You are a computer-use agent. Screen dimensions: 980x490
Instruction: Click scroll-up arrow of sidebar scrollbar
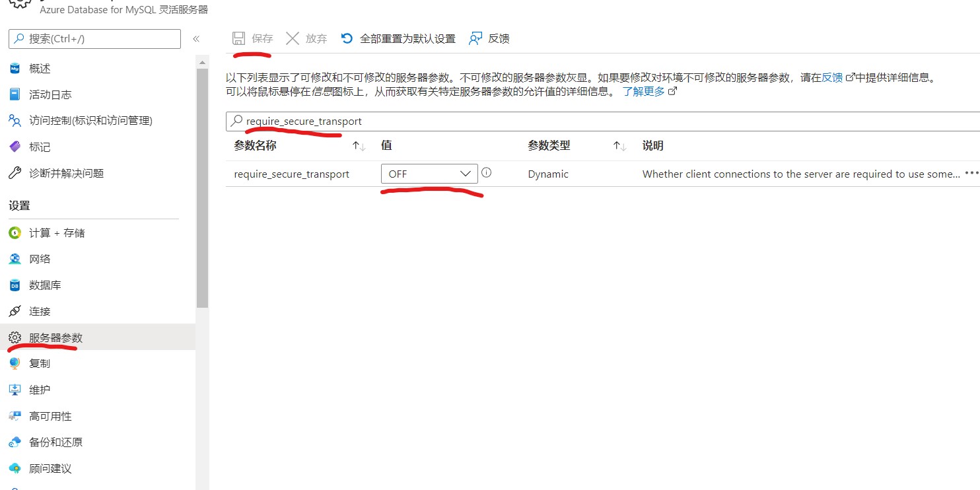(202, 61)
